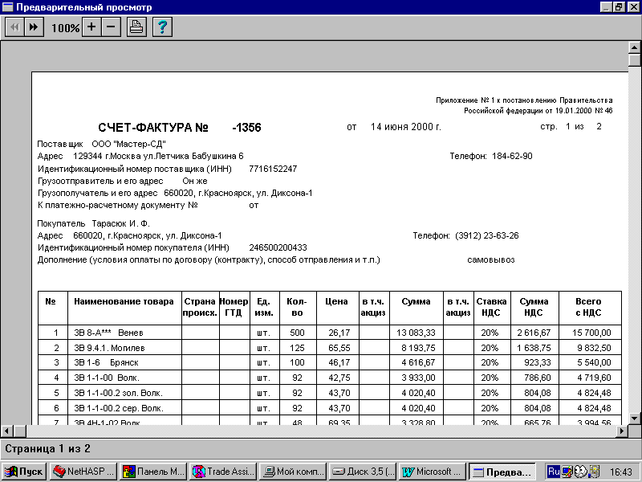Click the supplier phone 184-62-90
The width and height of the screenshot is (642, 482).
click(512, 156)
